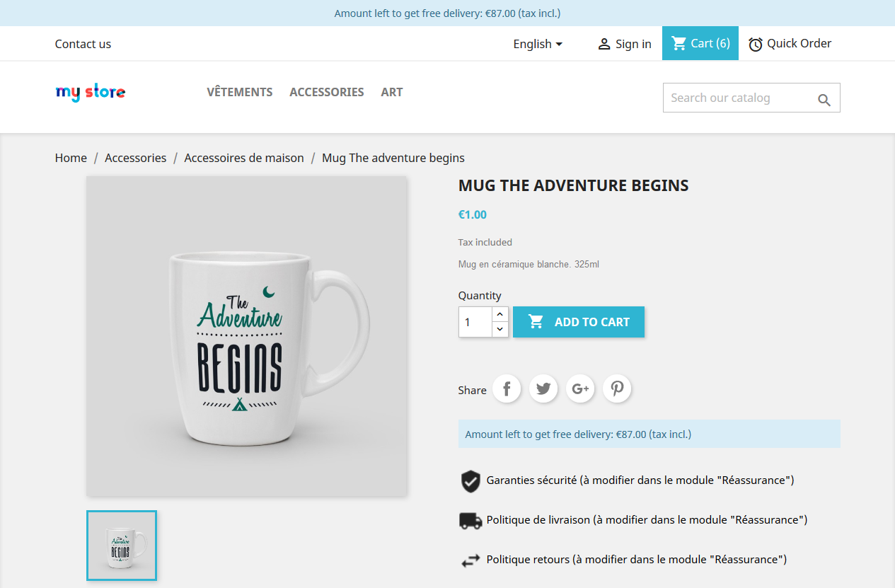Screen dimensions: 895x588
Task: Decrease quantity with down arrow
Action: tap(500, 329)
